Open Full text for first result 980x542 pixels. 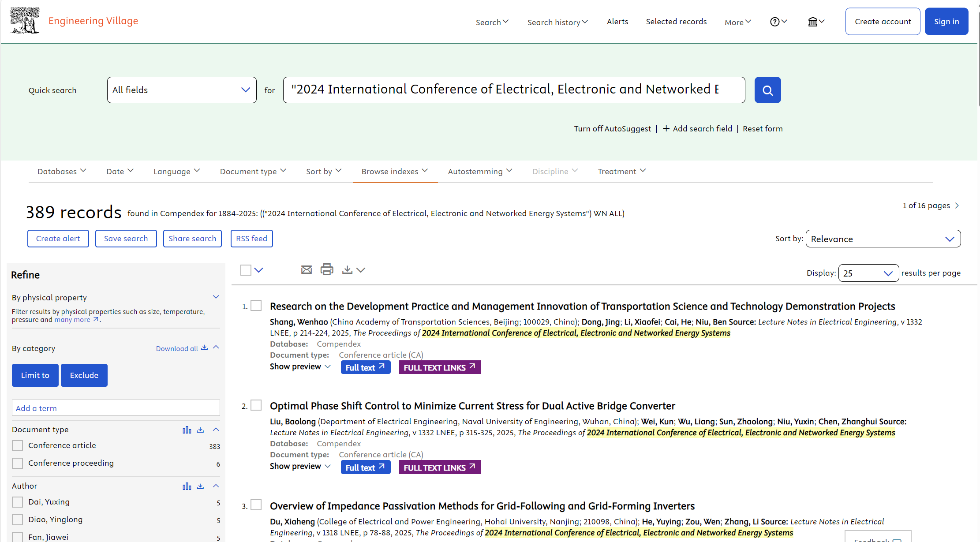point(365,367)
